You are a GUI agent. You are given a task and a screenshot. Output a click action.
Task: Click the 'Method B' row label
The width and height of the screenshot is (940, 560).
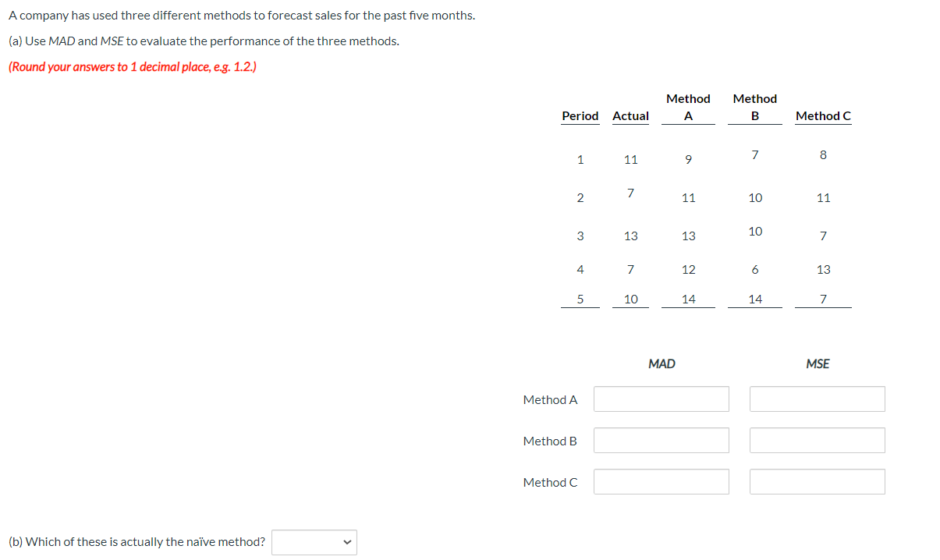[x=550, y=441]
